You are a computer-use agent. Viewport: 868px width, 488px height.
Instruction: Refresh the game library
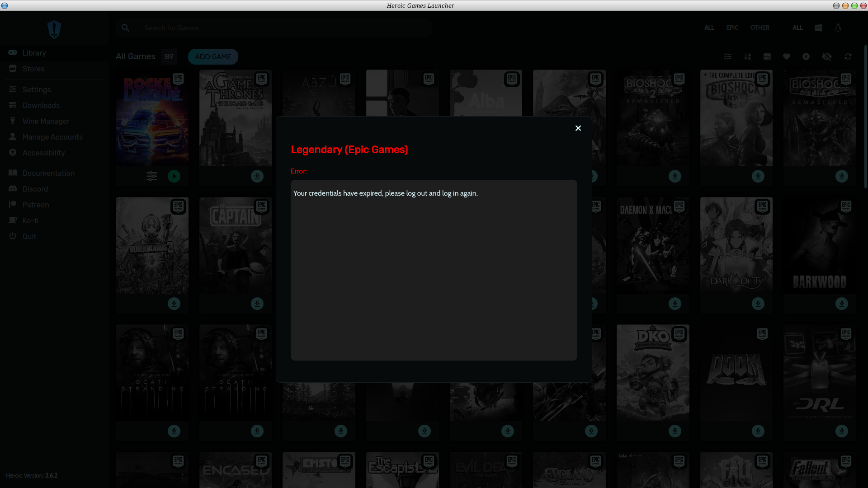[848, 56]
